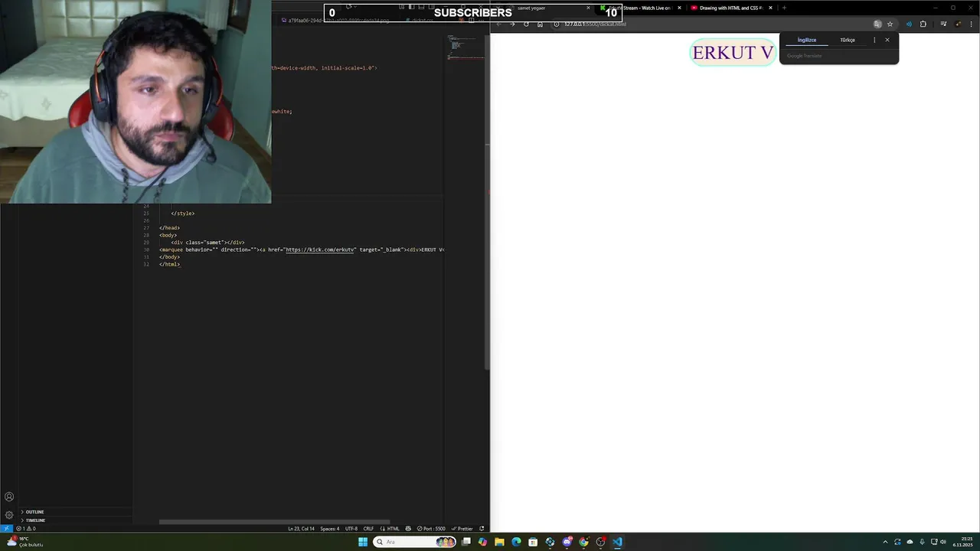The width and height of the screenshot is (980, 551).
Task: Click the ERKUT V link on the page
Action: click(733, 53)
